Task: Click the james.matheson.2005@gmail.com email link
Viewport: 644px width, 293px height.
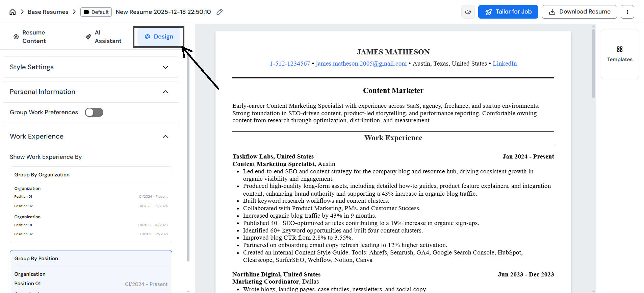Action: click(x=361, y=64)
